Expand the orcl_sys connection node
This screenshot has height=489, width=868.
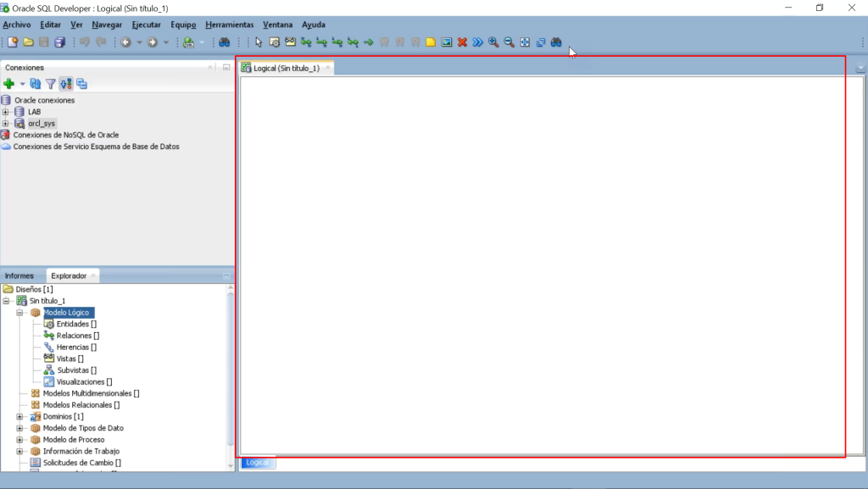click(x=6, y=124)
